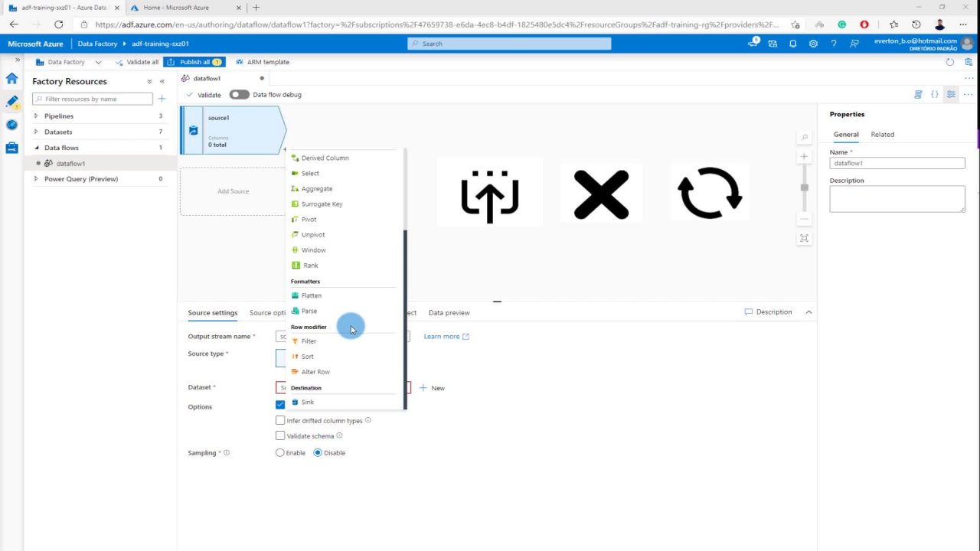Select the Enable sampling radio button
This screenshot has height=551, width=980.
(x=280, y=452)
